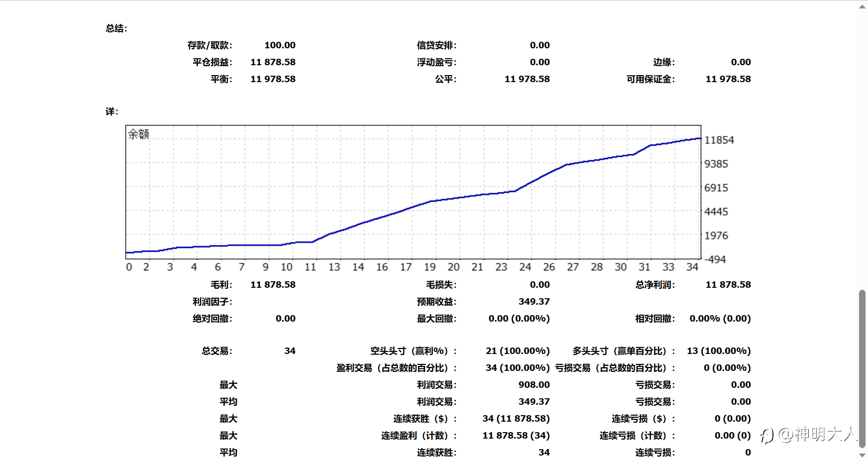Select the 34 (11 878.58) value
Viewport: 868px width, 461px height.
(x=516, y=419)
